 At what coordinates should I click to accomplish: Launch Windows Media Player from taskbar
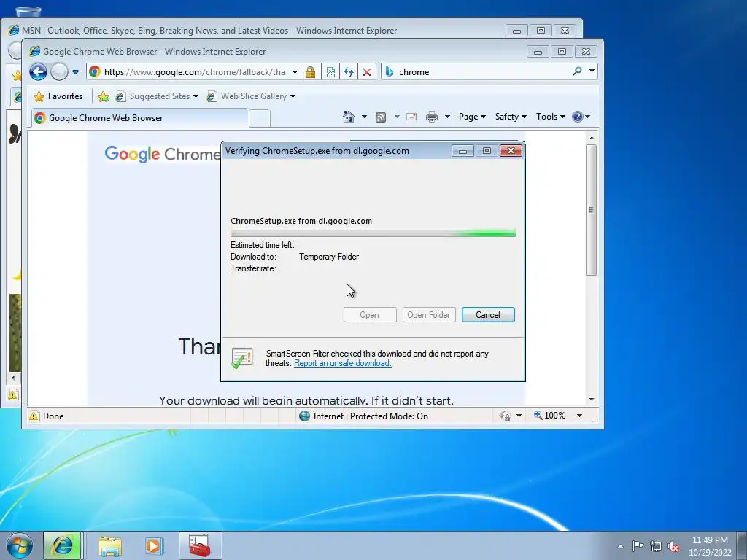pyautogui.click(x=154, y=545)
